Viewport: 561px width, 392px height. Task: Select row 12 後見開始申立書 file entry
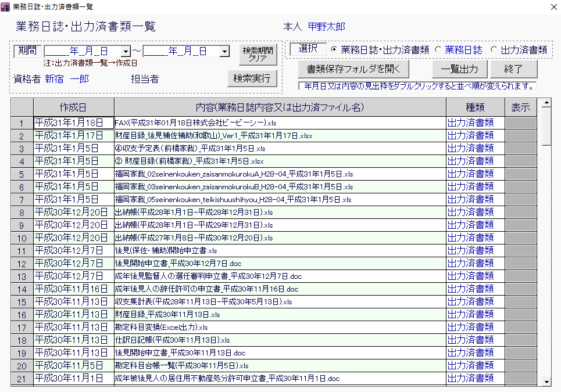280,263
